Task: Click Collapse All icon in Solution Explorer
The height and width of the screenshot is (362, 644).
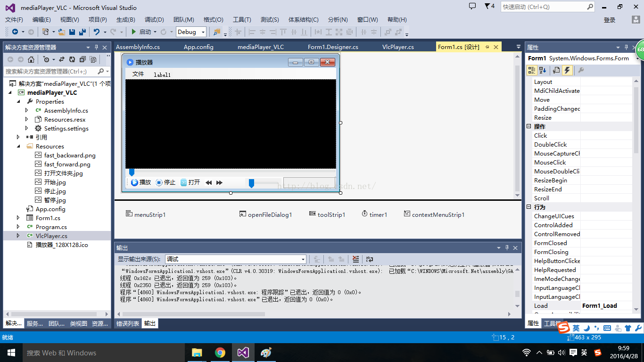Action: (x=83, y=59)
